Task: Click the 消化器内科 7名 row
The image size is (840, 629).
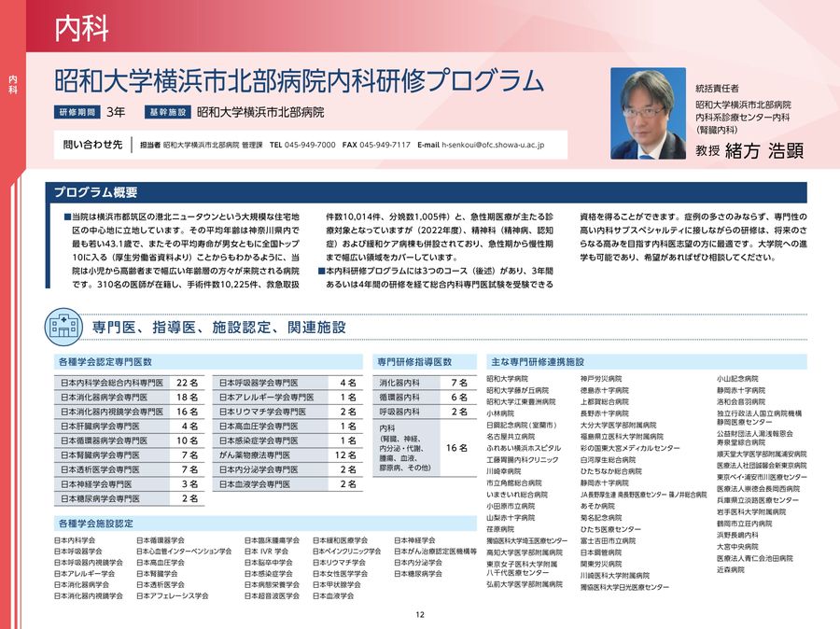Action: click(x=425, y=383)
